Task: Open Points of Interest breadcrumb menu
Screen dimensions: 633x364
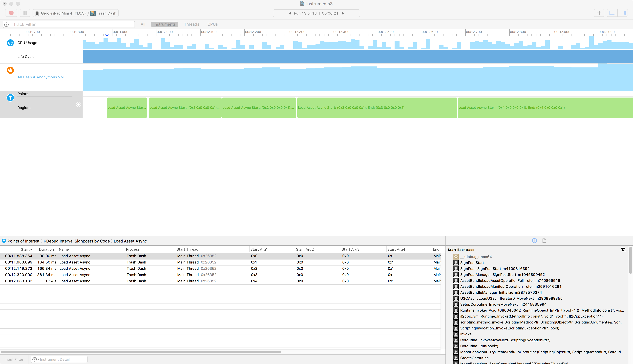Action: click(x=23, y=241)
